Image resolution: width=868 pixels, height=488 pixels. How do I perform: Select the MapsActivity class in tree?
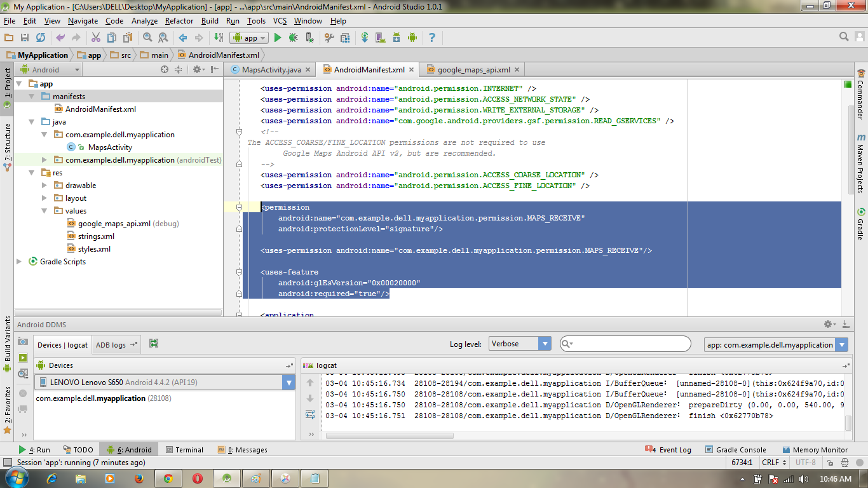(x=110, y=147)
